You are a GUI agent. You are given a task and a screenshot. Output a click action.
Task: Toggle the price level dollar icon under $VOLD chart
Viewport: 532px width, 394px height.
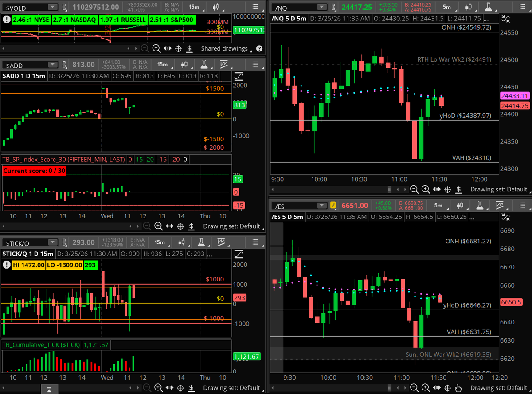[x=190, y=49]
